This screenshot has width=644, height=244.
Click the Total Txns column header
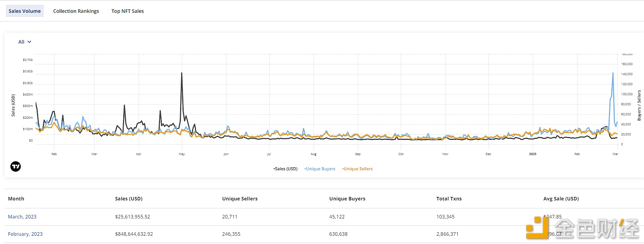[449, 199]
